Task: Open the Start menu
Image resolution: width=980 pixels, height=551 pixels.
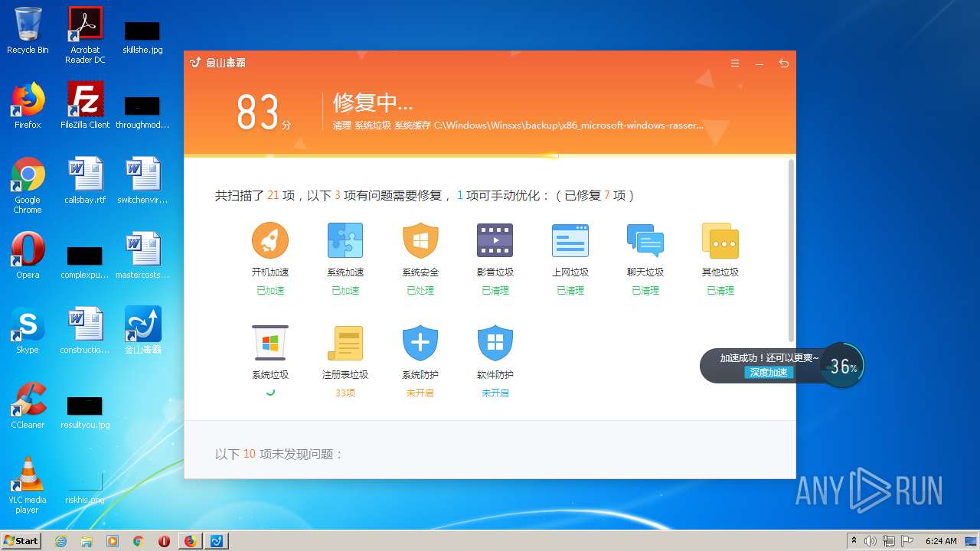Action: click(x=21, y=540)
